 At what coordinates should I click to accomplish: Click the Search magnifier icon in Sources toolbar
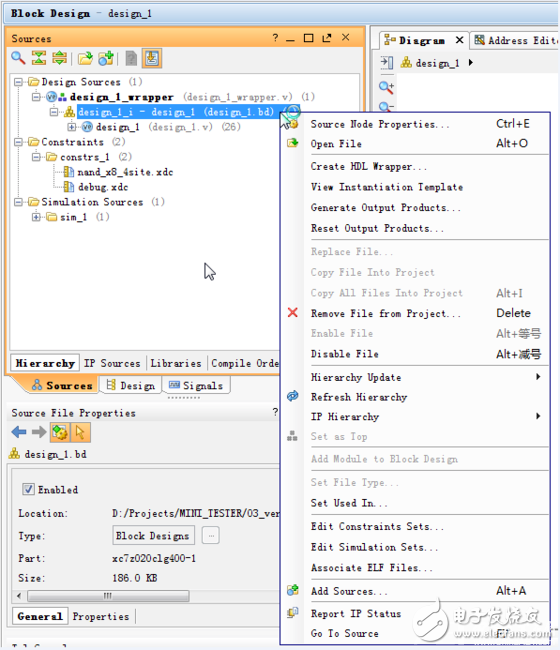tap(18, 58)
